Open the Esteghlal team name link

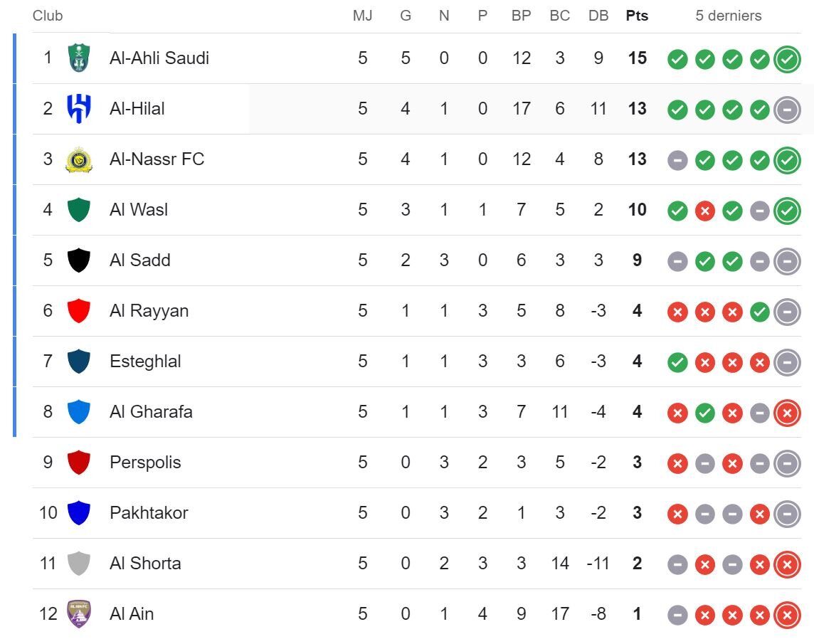145,361
